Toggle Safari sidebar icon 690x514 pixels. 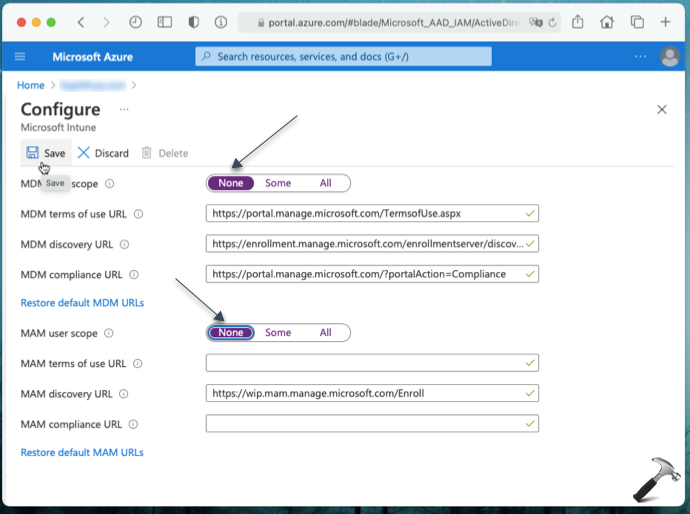point(165,22)
